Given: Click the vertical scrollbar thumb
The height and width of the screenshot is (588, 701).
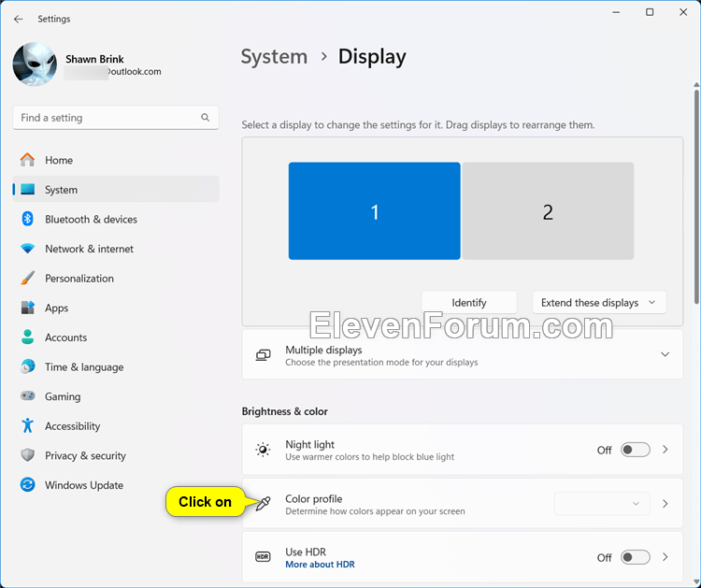Looking at the screenshot, I should coord(696,196).
